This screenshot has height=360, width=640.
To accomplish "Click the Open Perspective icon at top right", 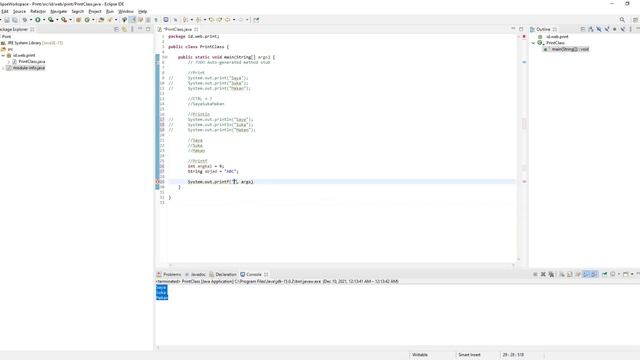I will (636, 20).
